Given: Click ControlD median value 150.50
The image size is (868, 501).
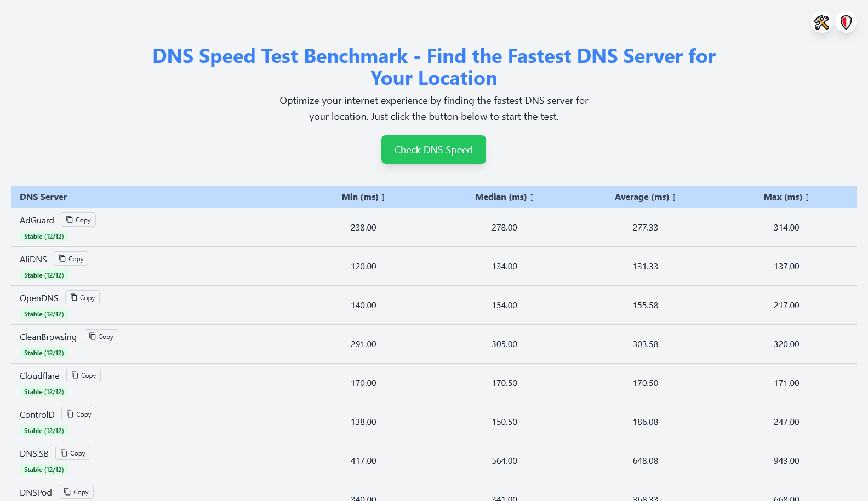Looking at the screenshot, I should [504, 422].
